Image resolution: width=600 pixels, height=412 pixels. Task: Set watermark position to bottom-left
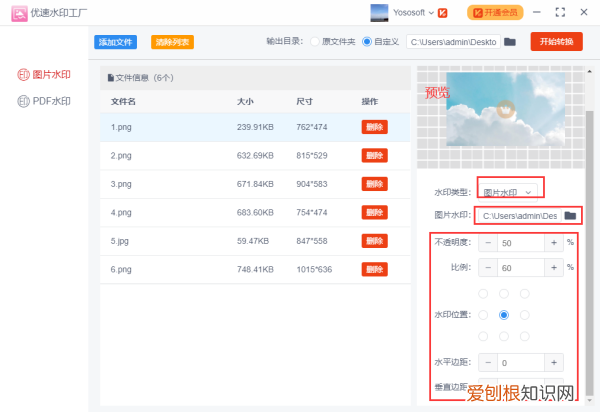tap(483, 336)
